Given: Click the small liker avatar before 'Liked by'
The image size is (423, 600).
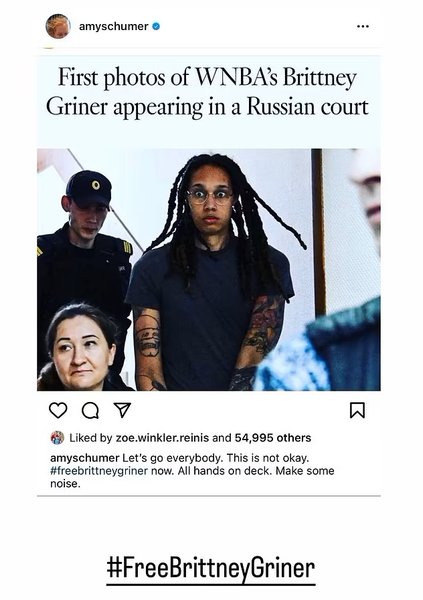Looking at the screenshot, I should point(57,438).
